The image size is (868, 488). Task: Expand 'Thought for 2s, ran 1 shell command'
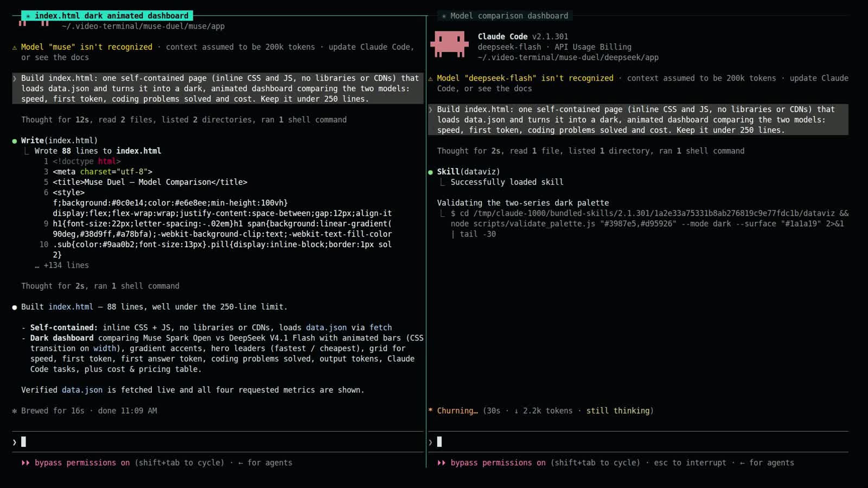click(x=100, y=286)
